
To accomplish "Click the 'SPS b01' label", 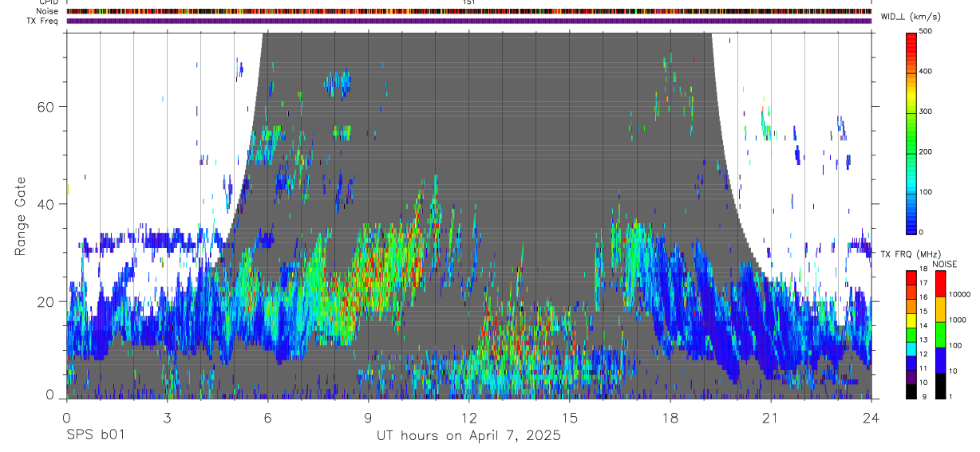I will coord(95,435).
